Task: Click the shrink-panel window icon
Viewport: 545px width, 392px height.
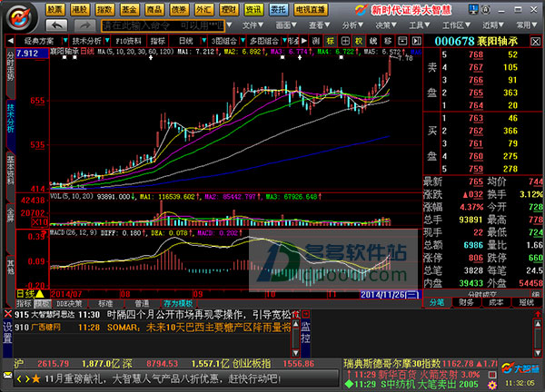Action: tap(402, 41)
